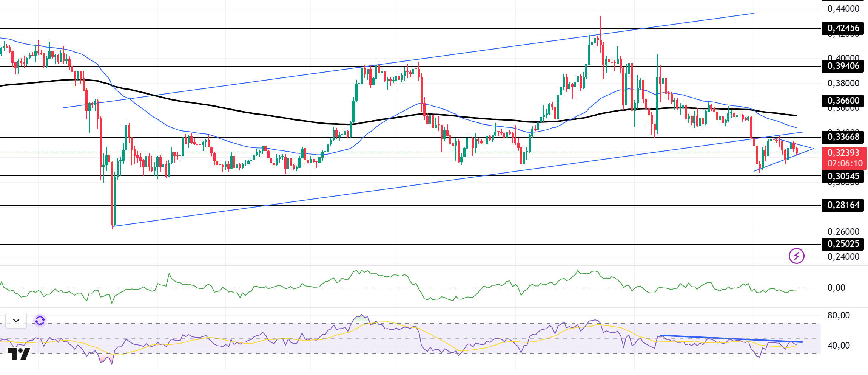
Task: Click the 0,38000 axis value
Action: (x=843, y=83)
